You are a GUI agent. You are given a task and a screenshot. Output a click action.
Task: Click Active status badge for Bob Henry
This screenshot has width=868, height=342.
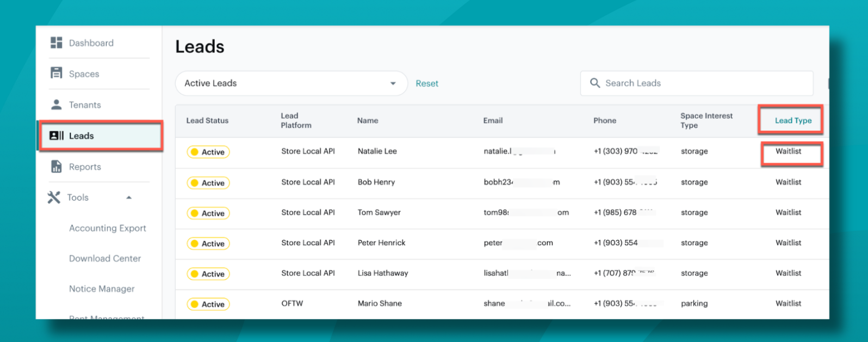(208, 183)
